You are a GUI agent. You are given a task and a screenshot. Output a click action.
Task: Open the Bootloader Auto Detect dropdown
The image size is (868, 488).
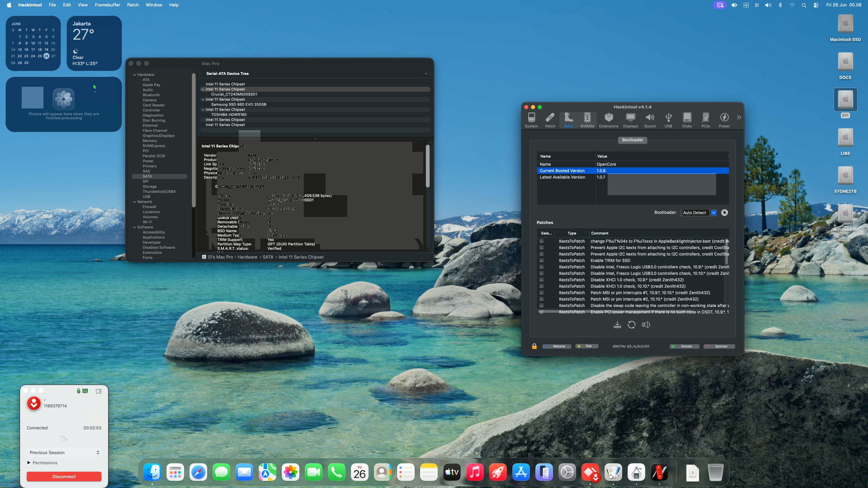pos(698,212)
